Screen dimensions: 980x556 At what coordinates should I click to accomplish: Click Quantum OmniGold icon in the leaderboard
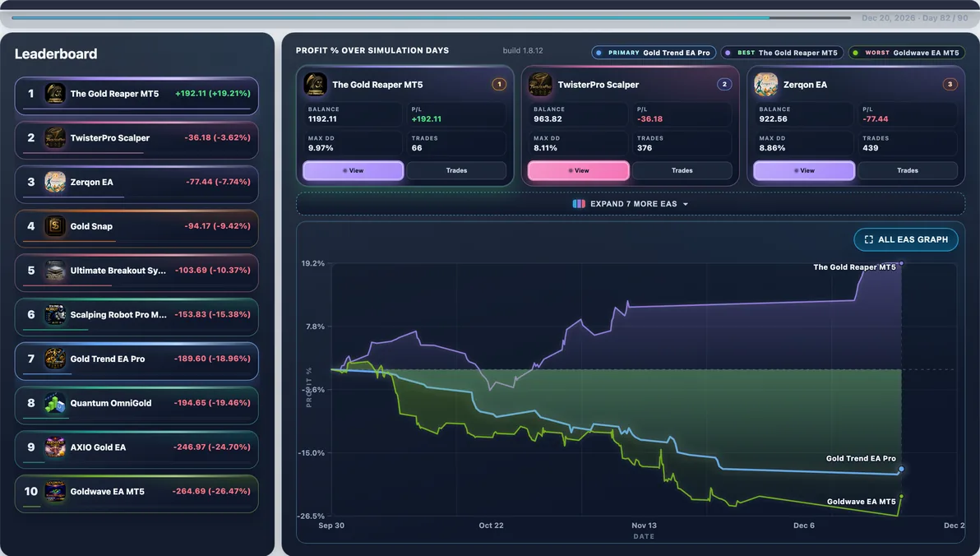pos(55,403)
